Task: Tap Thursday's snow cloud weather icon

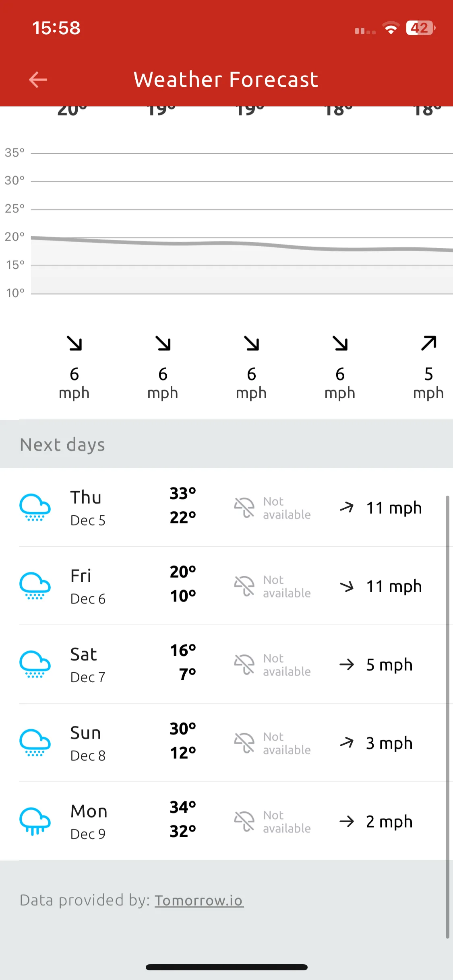Action: click(35, 507)
